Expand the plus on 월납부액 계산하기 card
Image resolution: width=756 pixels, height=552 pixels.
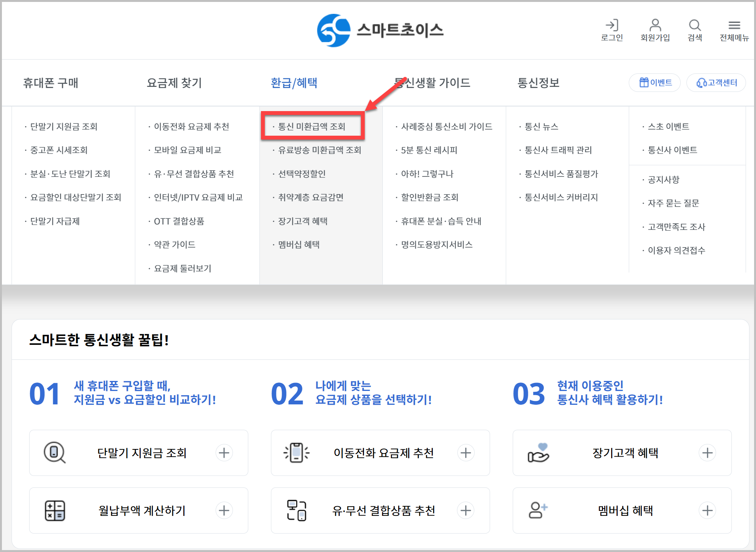224,510
